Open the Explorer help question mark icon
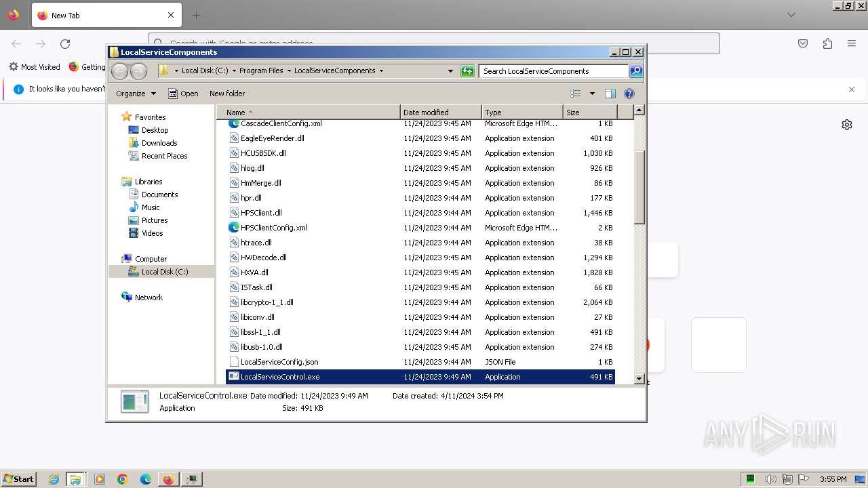 (629, 94)
